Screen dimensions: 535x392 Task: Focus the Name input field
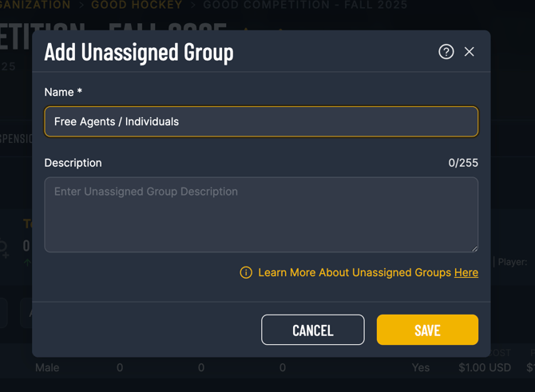261,121
